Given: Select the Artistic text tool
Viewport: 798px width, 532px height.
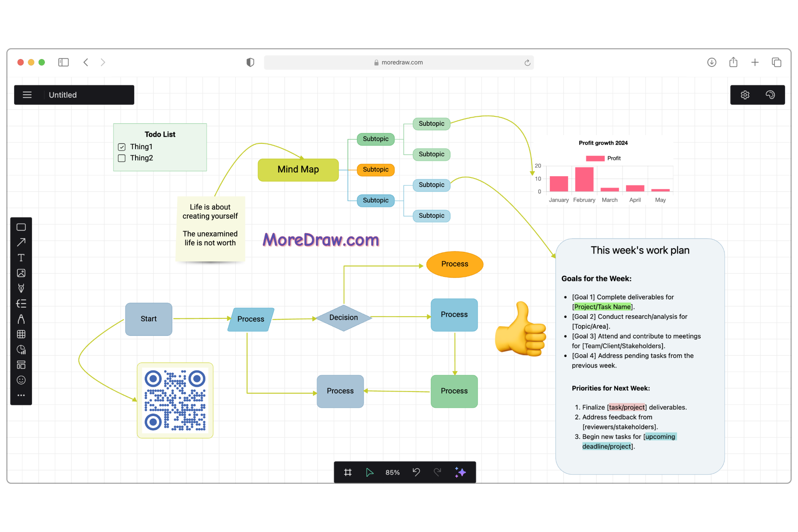Looking at the screenshot, I should 21,319.
